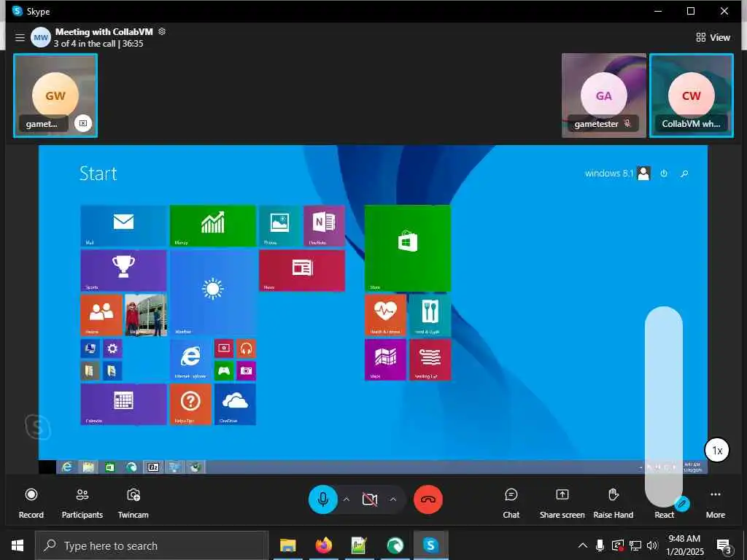747x560 pixels.
Task: Expand camera options chevron
Action: coord(393,499)
